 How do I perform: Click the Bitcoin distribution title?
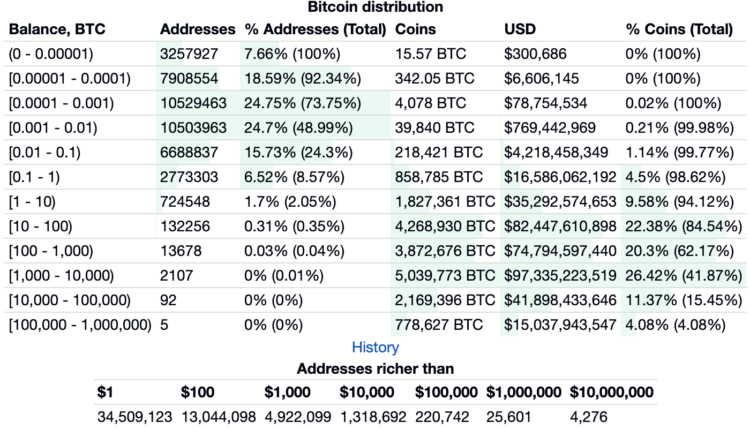[x=375, y=7]
